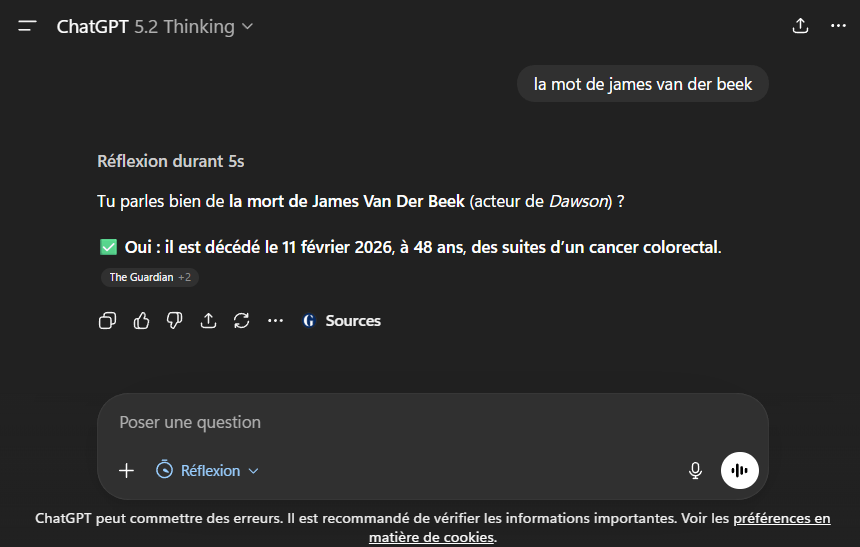
Task: Copy the response with the copy icon
Action: [x=108, y=320]
